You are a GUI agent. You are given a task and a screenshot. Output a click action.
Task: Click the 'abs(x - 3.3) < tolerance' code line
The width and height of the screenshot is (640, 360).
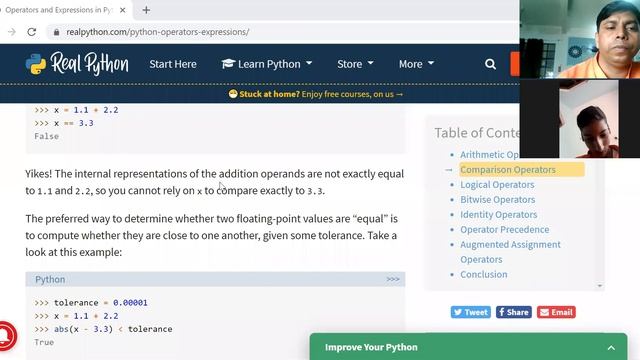103,329
